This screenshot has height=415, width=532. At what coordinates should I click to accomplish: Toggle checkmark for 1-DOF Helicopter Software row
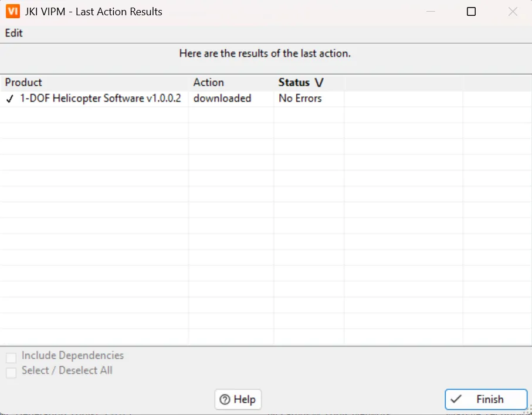pyautogui.click(x=10, y=99)
